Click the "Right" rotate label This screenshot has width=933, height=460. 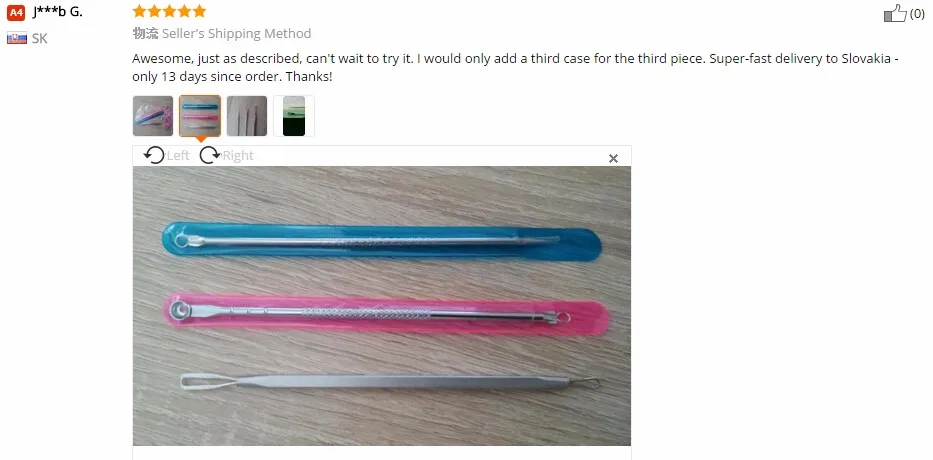(x=238, y=156)
